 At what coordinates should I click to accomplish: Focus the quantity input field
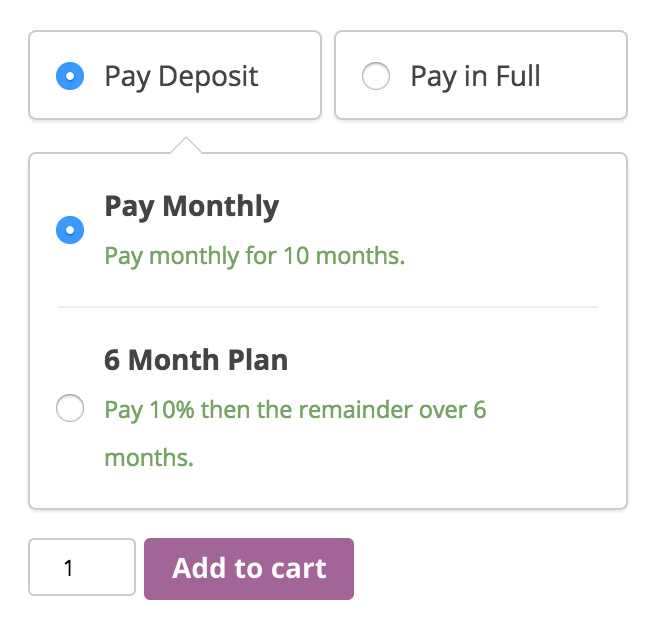82,569
